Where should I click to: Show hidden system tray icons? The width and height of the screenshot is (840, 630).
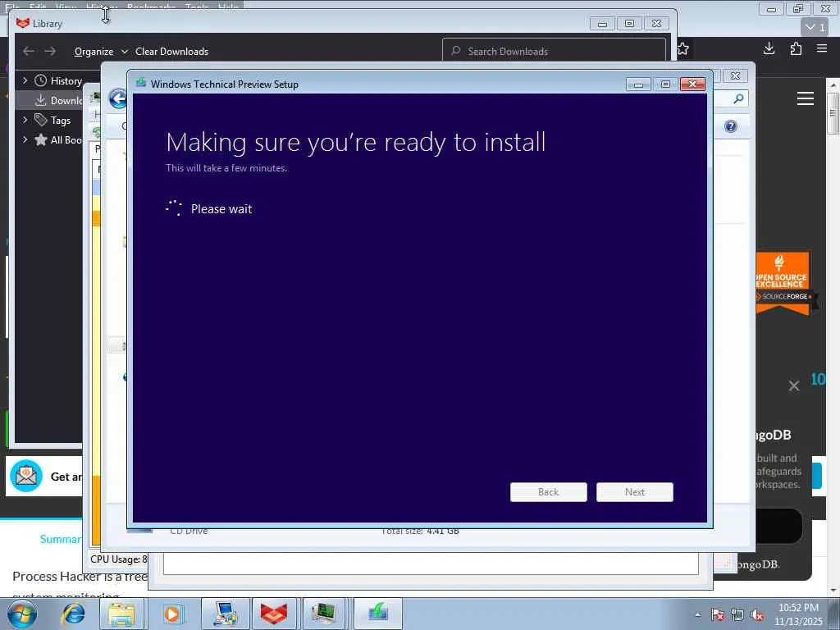click(697, 615)
